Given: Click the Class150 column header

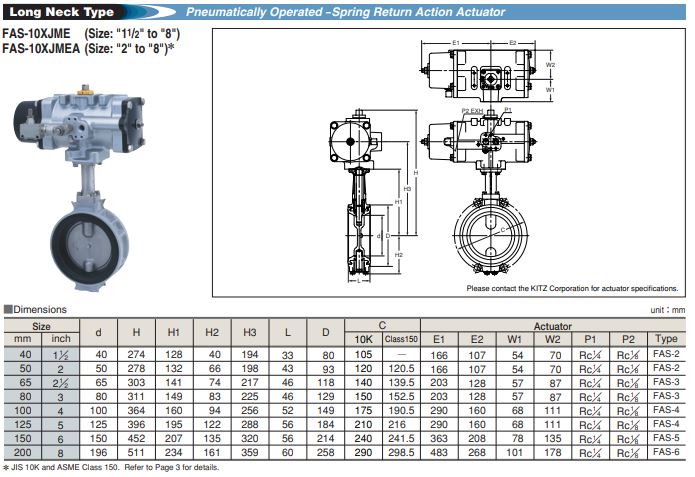Looking at the screenshot, I should 400,339.
